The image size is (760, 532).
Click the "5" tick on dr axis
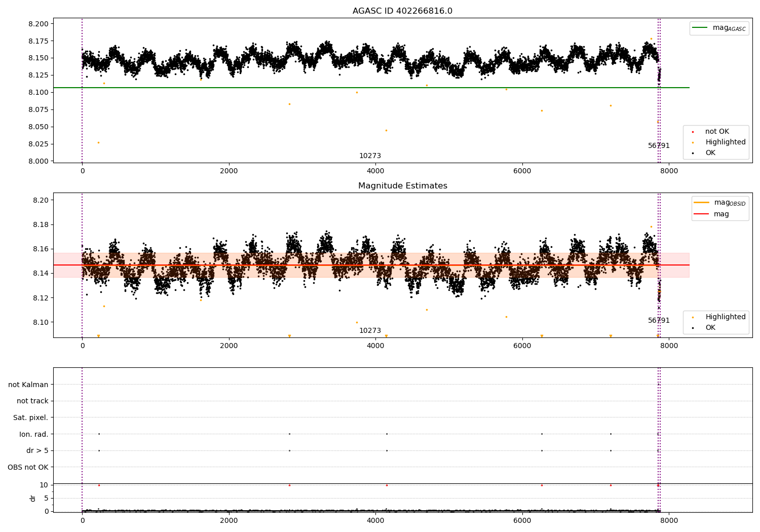coord(46,499)
